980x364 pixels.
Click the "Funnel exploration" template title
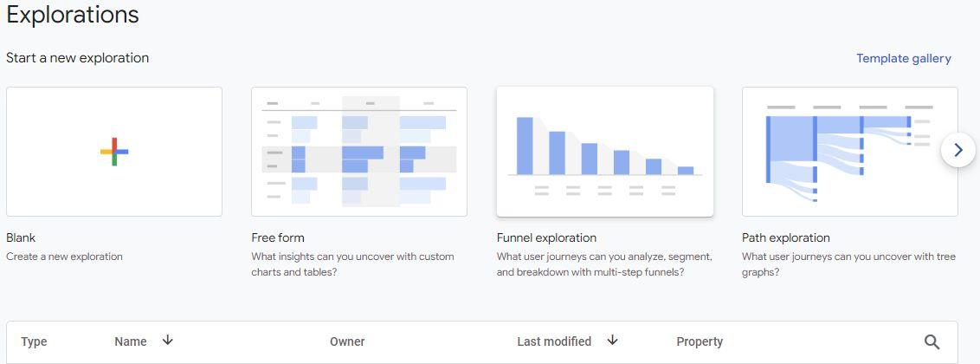(546, 237)
